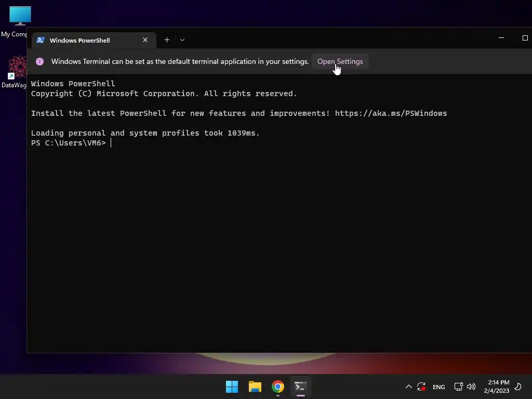Screen dimensions: 532x399
Task: Click the https://aka.ms/PSWindows link
Action: coord(391,113)
